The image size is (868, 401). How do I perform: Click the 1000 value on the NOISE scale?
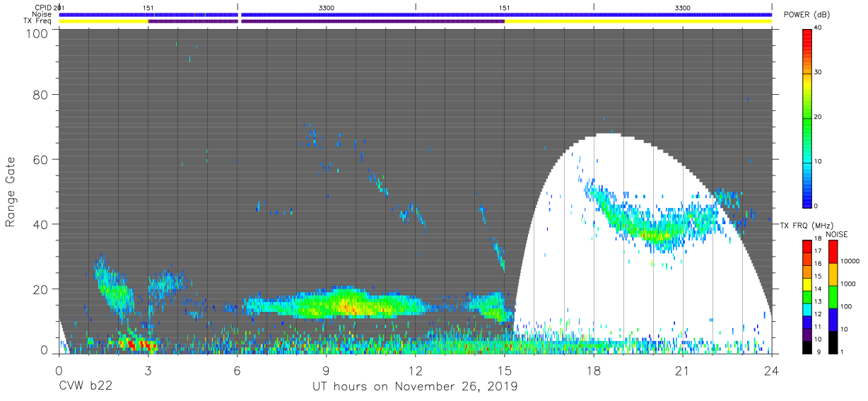[848, 284]
